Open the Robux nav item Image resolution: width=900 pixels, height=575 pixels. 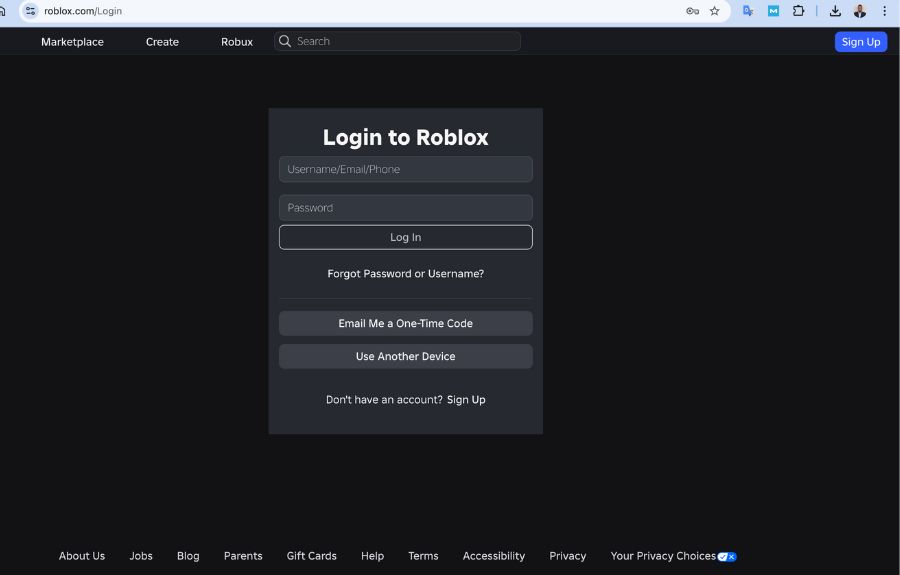pyautogui.click(x=236, y=42)
